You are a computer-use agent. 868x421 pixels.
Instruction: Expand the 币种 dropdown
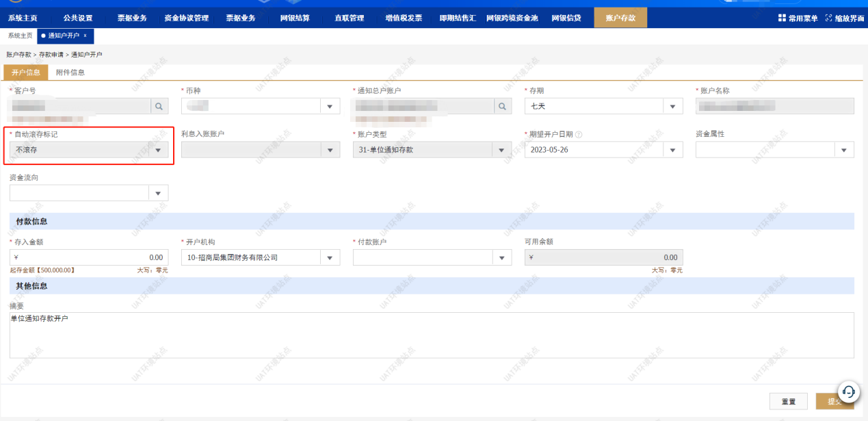(330, 106)
